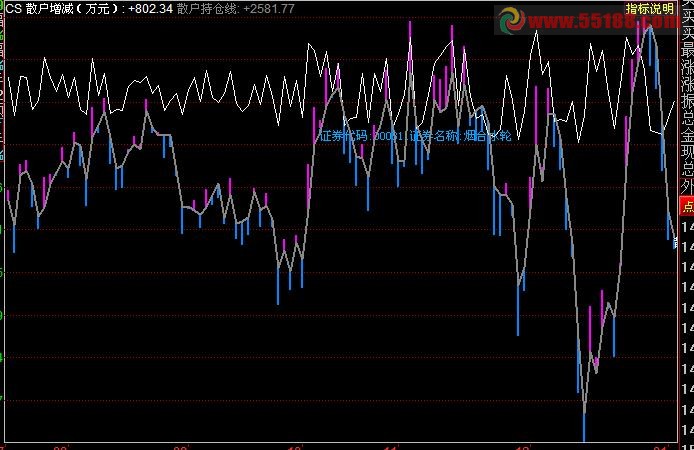Open the 指标说明 indicator description button
Screen dimensions: 694x450
(650, 8)
